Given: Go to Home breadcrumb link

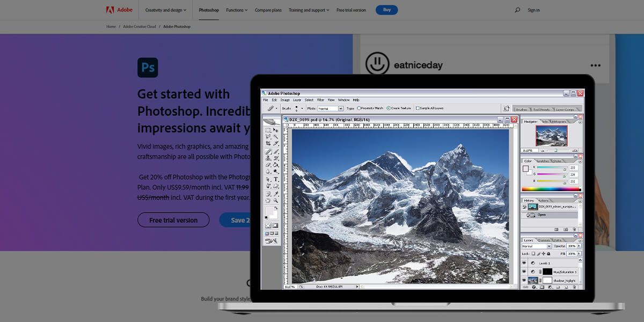Looking at the screenshot, I should pyautogui.click(x=111, y=26).
